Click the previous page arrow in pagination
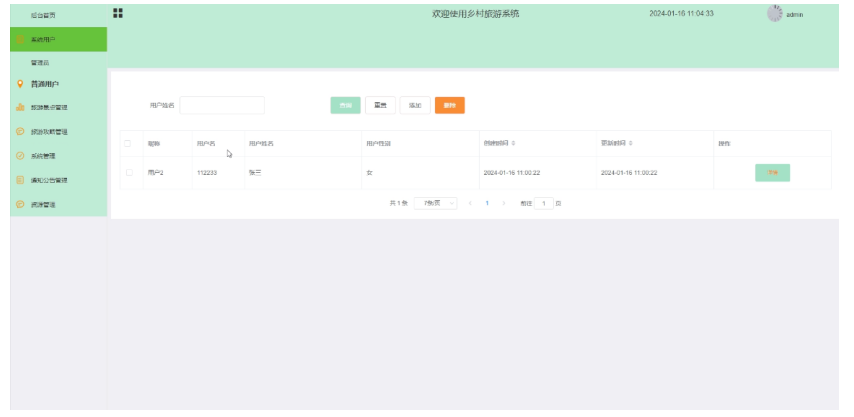This screenshot has width=854, height=417. (x=470, y=203)
